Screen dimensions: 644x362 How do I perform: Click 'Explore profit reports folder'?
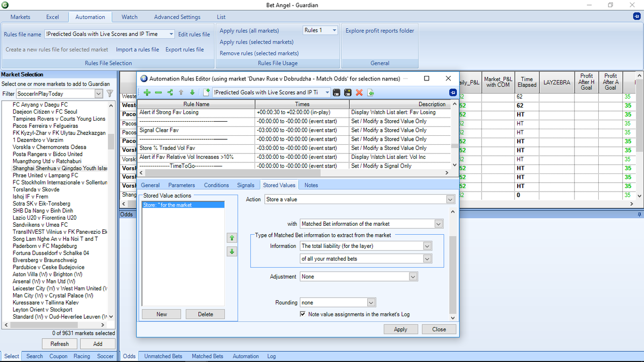[380, 31]
